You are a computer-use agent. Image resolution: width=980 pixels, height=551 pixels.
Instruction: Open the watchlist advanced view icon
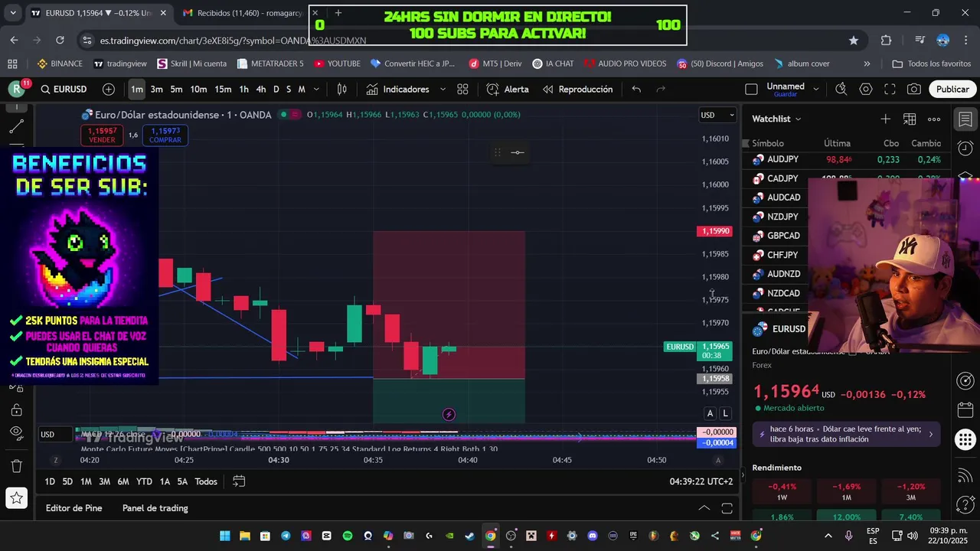click(910, 119)
